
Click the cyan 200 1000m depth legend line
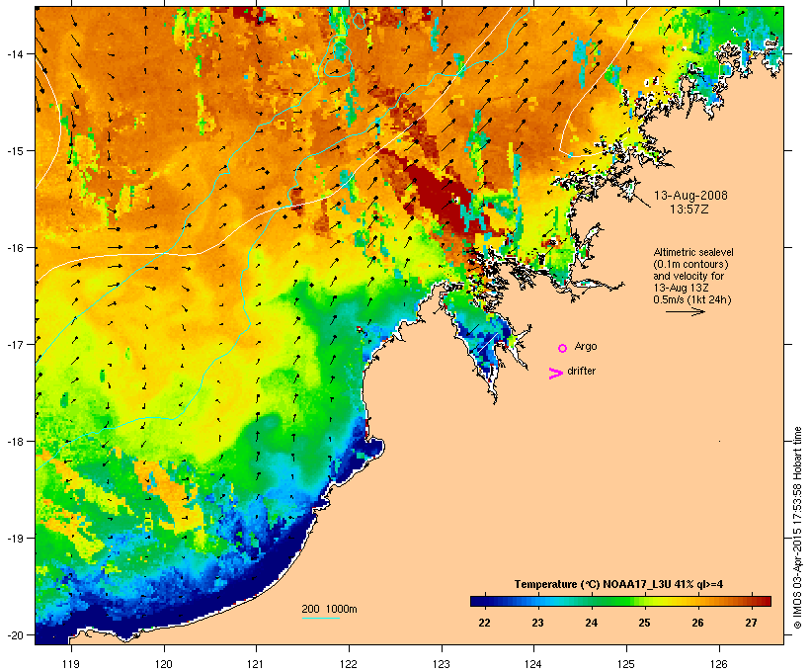(x=321, y=618)
